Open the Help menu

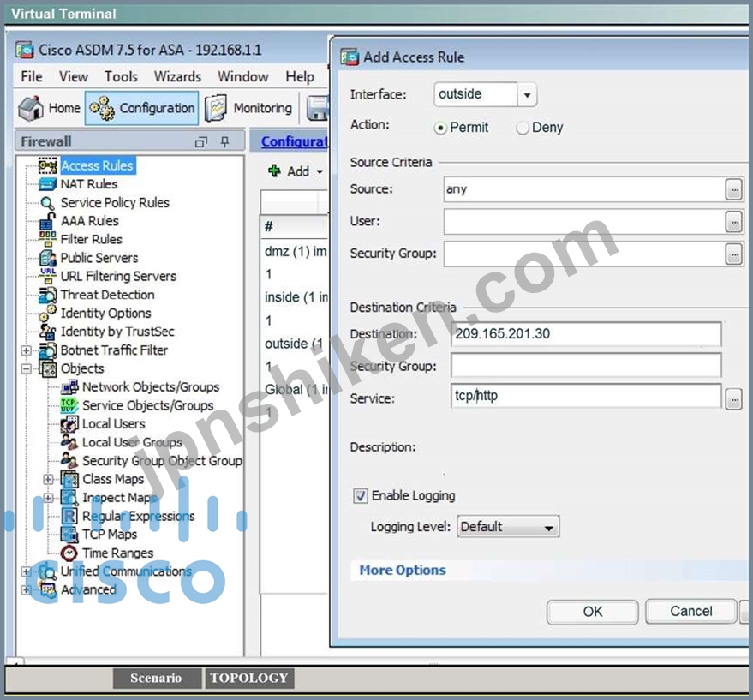(300, 77)
